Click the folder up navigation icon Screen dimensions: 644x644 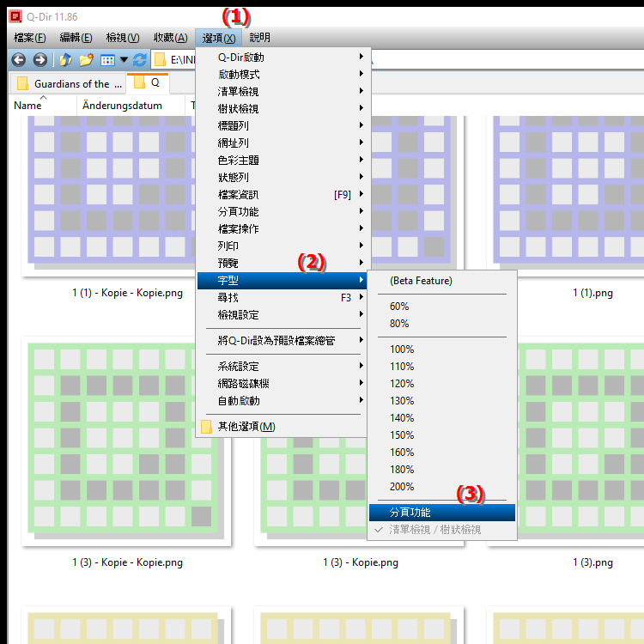click(x=66, y=60)
